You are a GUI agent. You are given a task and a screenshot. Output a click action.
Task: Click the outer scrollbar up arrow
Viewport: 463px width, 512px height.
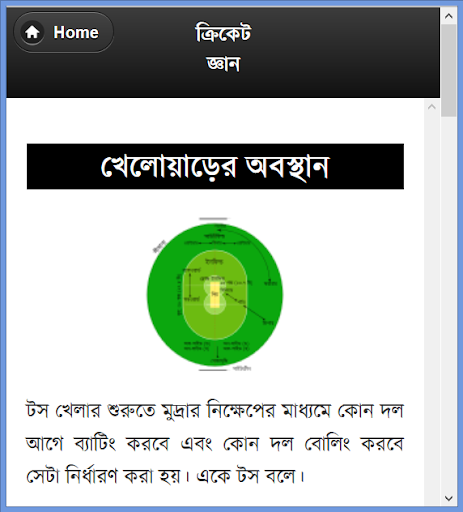pyautogui.click(x=449, y=16)
